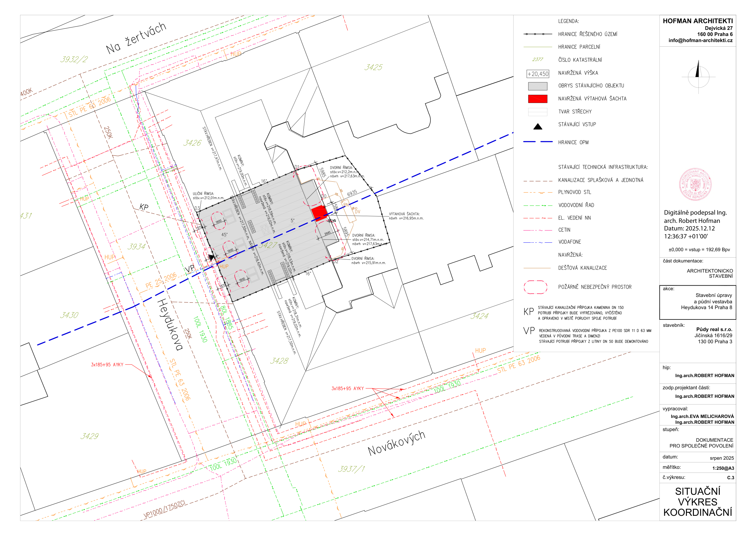Click the scale value 1:250@A3
Screen dimensions: 756x535
[723, 468]
